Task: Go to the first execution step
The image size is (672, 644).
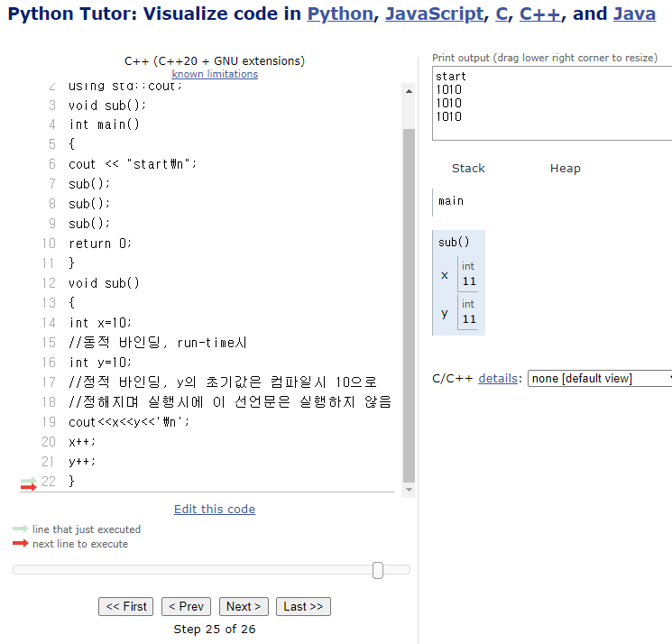Action: coord(125,606)
